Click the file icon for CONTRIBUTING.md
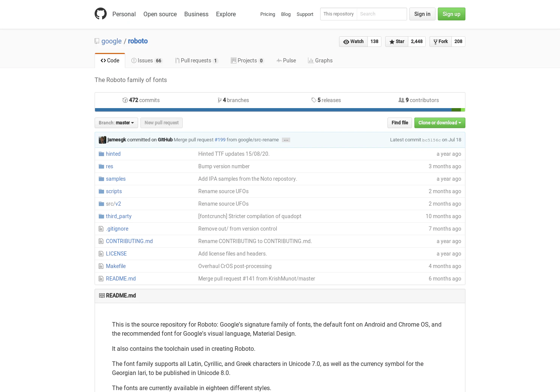Viewport: 560px width, 392px height. [x=101, y=241]
